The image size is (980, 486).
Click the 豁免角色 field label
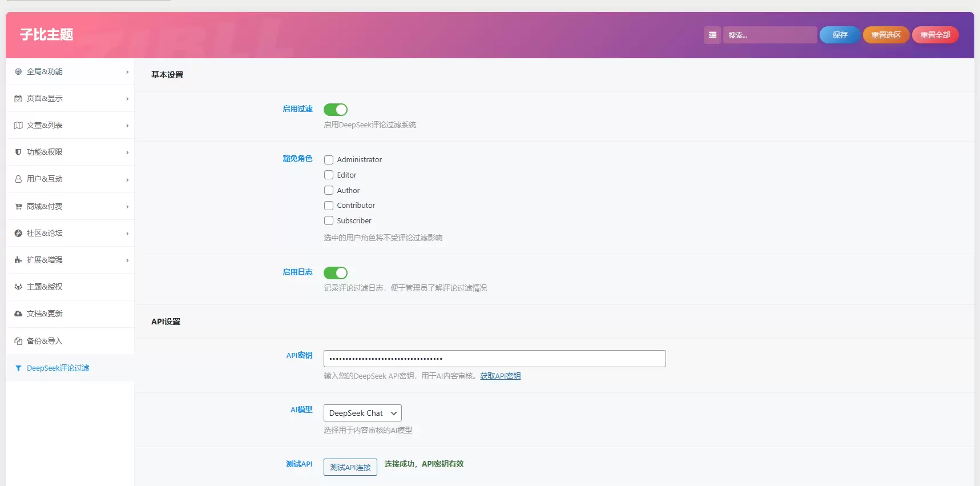(x=298, y=159)
